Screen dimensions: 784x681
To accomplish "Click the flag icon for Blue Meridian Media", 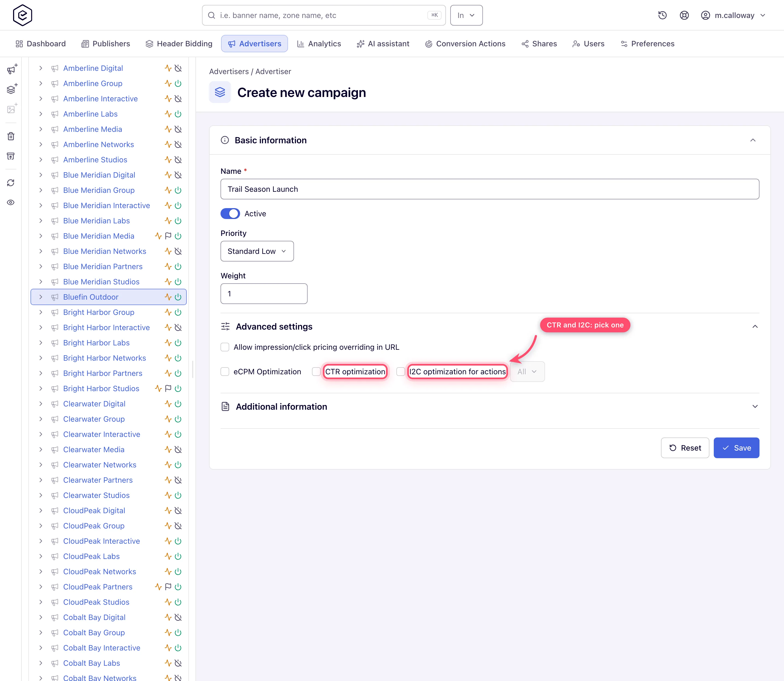I will tap(168, 236).
